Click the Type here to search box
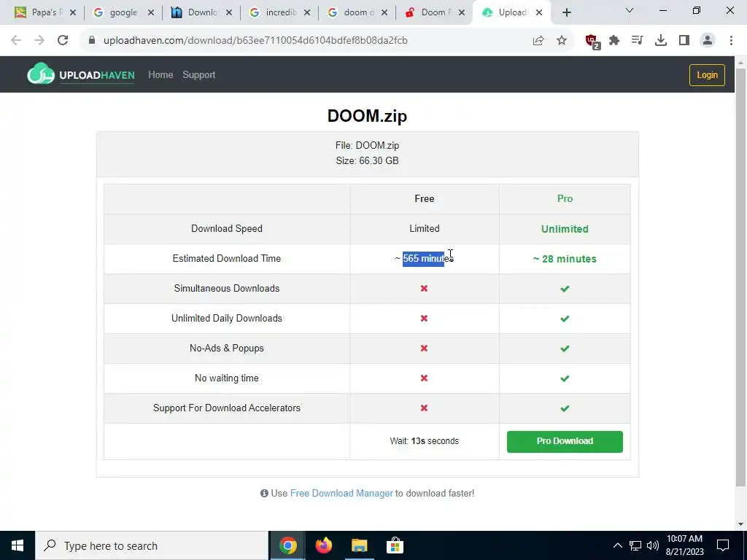This screenshot has height=560, width=747. 152,545
